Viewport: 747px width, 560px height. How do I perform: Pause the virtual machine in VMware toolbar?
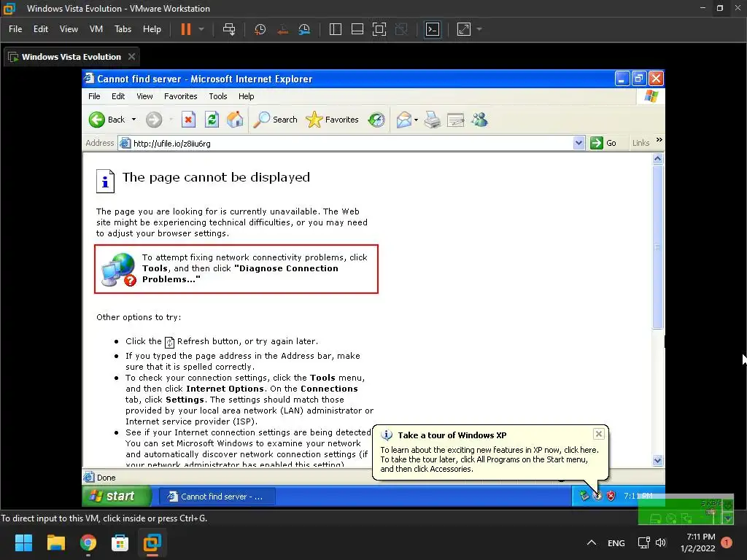pos(186,29)
